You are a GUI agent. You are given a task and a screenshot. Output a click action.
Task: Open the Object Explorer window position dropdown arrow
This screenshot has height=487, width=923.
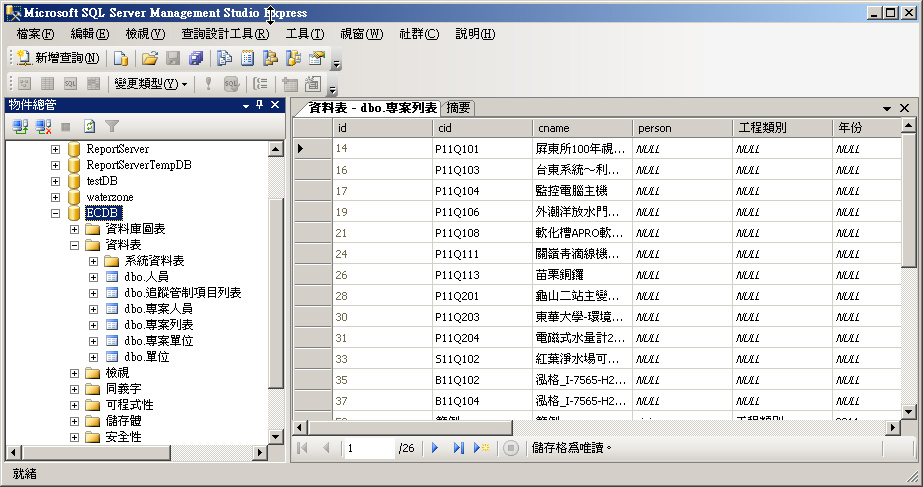click(x=246, y=105)
